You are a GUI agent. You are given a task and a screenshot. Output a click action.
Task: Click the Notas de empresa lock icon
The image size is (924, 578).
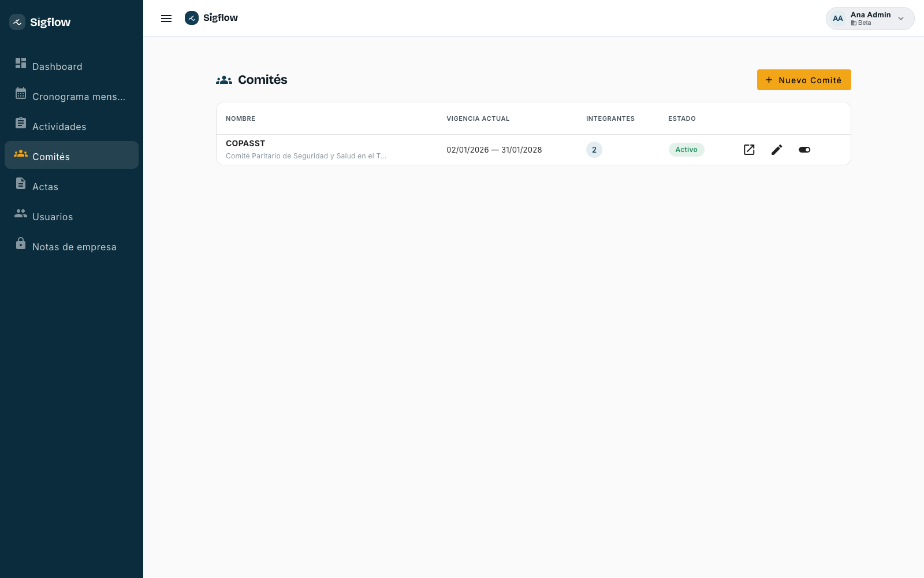pyautogui.click(x=21, y=243)
